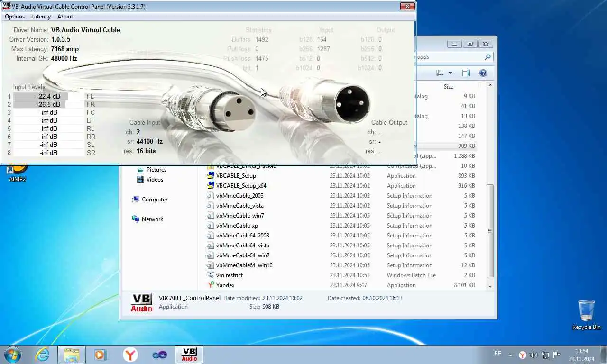The width and height of the screenshot is (607, 364).
Task: Change Explorer view with the view icon
Action: (x=440, y=73)
